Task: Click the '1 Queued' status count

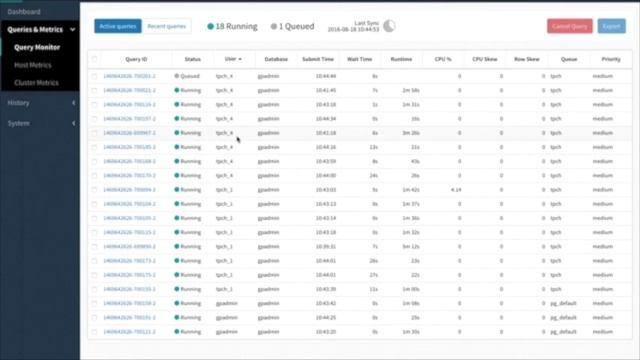Action: [x=296, y=27]
